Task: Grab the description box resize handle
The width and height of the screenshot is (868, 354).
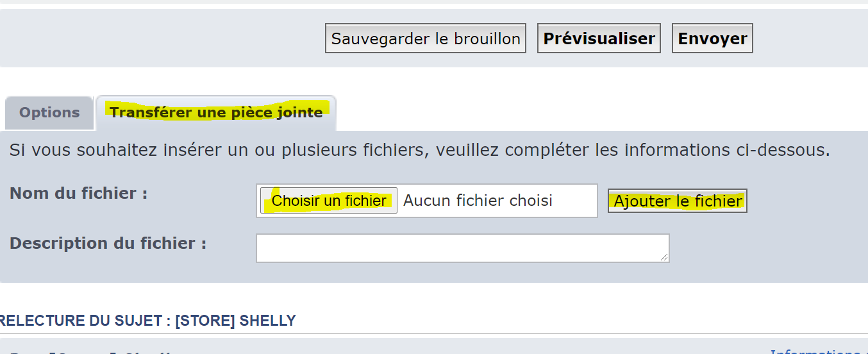Action: click(x=665, y=257)
